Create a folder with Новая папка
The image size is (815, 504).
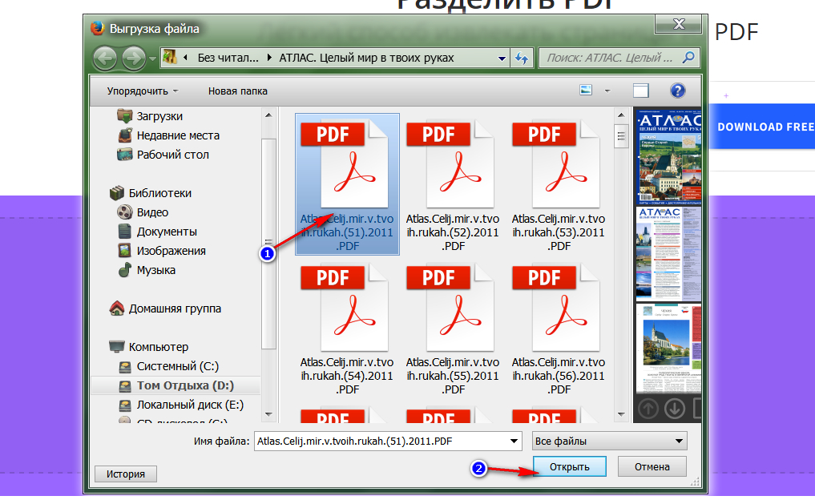(237, 91)
